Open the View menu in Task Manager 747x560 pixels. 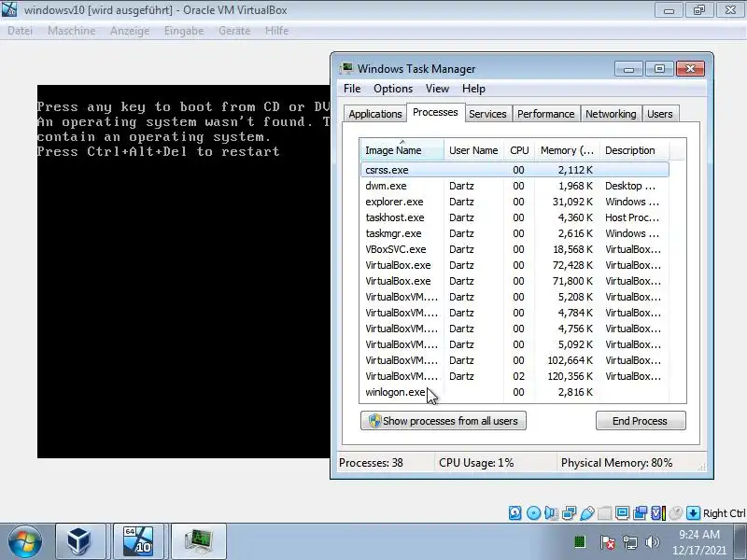tap(437, 89)
